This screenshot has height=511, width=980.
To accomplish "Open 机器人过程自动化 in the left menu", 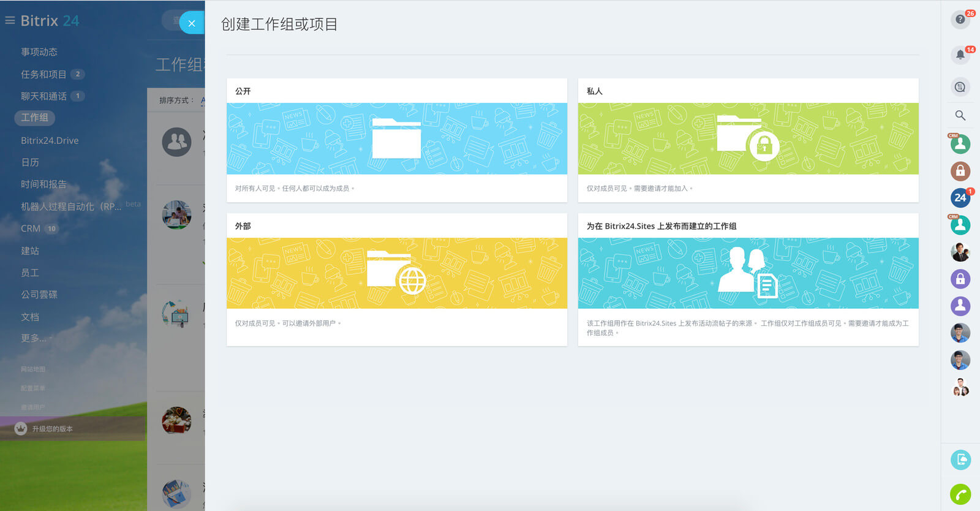I will (71, 206).
